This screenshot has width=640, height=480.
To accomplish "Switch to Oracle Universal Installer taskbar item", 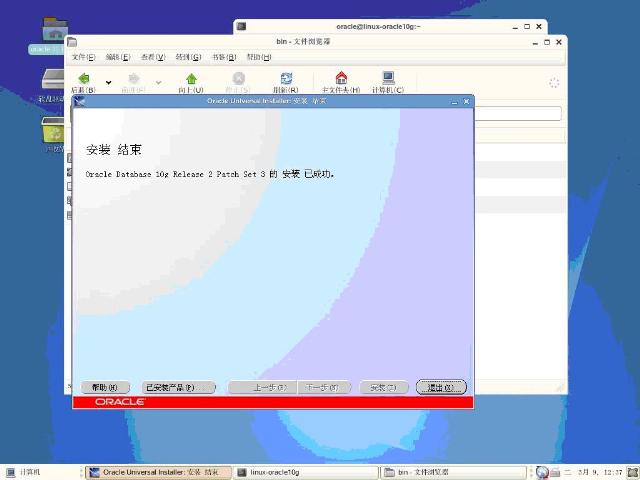I will pyautogui.click(x=158, y=472).
